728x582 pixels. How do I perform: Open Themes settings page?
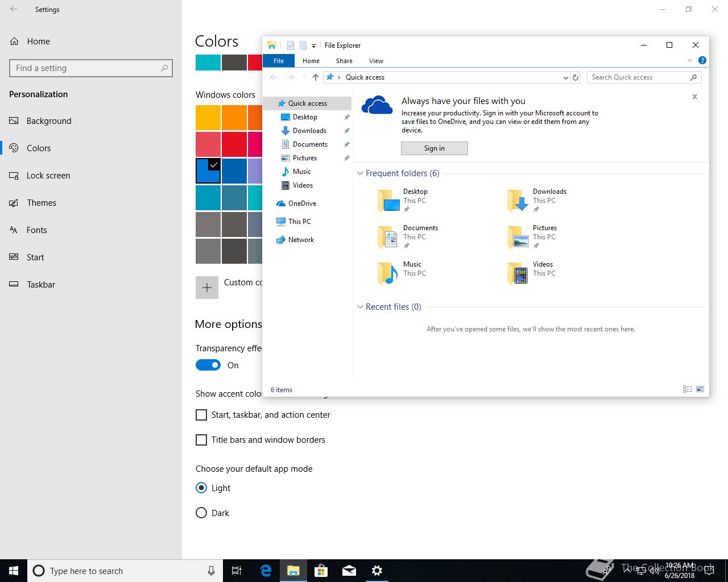[x=91, y=203]
